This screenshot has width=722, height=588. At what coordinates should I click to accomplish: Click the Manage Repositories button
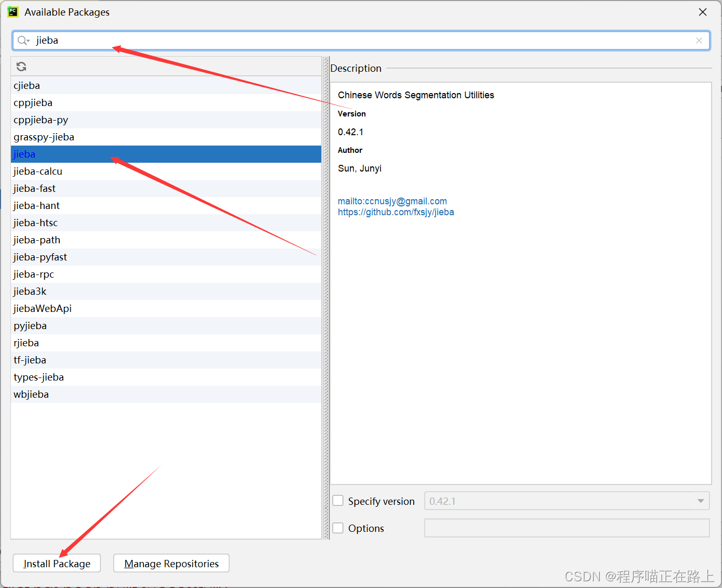(x=172, y=564)
